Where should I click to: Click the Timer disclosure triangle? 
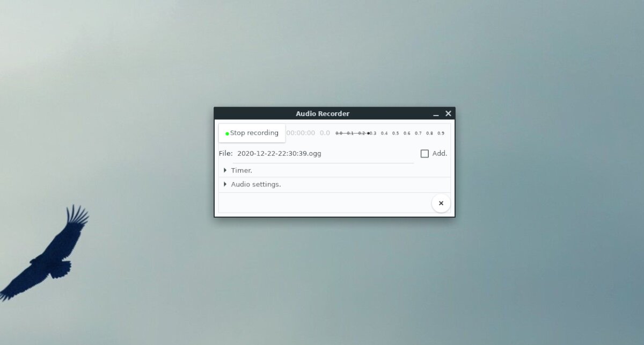(x=225, y=170)
